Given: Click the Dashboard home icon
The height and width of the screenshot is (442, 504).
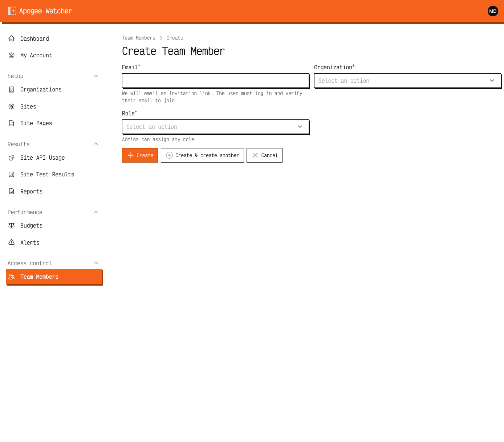Looking at the screenshot, I should [x=12, y=38].
